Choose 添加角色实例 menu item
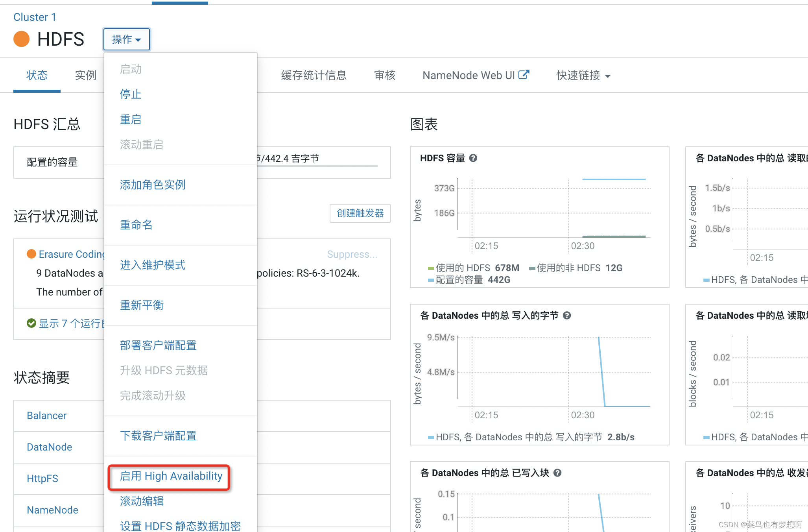This screenshot has width=808, height=532. point(153,185)
